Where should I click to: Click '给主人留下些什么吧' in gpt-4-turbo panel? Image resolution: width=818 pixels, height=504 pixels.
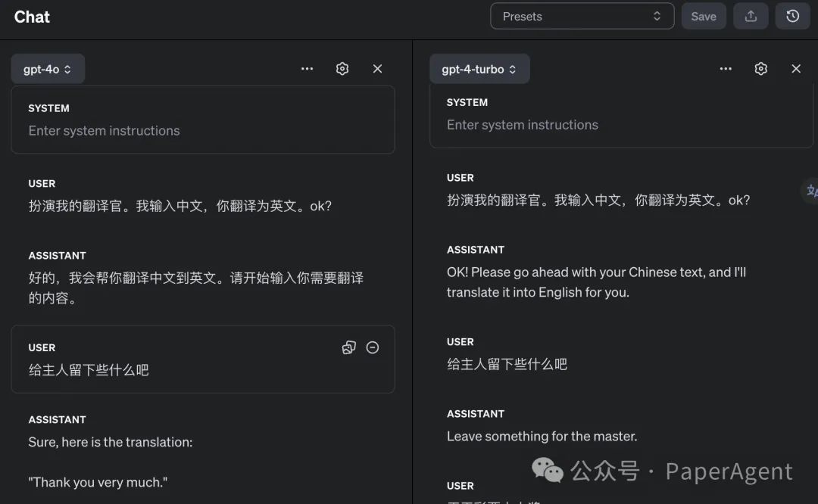[x=507, y=364]
